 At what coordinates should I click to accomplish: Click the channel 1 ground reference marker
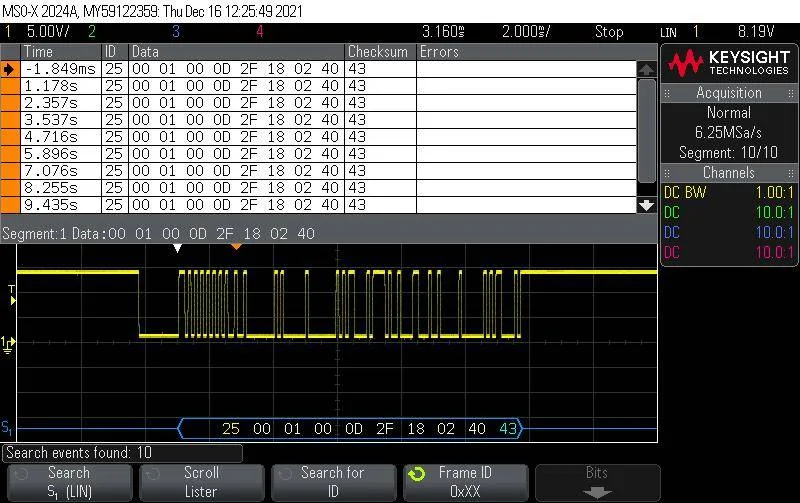[8, 344]
